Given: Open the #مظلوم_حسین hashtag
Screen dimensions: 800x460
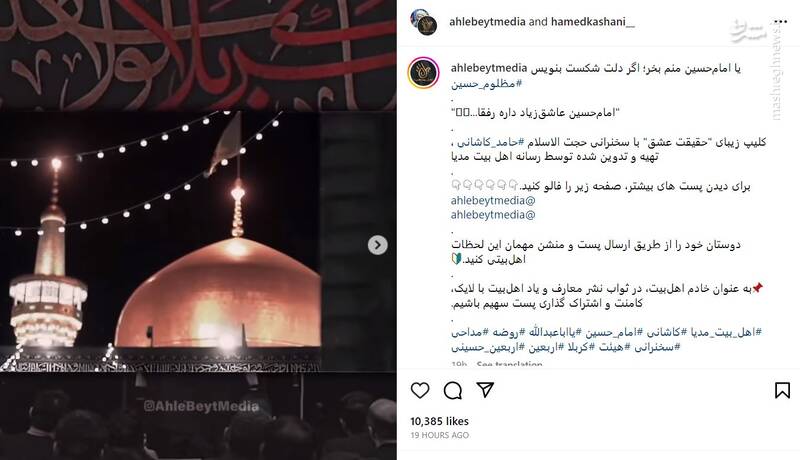Looking at the screenshot, I should click(486, 84).
